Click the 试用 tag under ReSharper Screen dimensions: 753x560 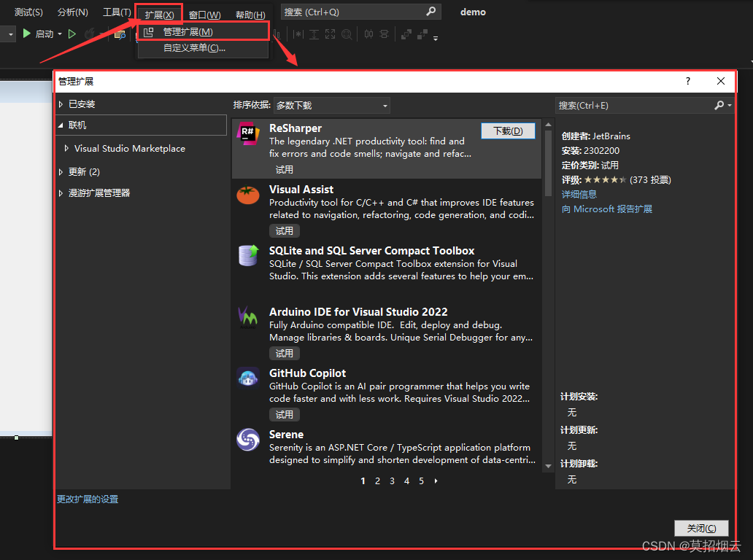[x=285, y=170]
